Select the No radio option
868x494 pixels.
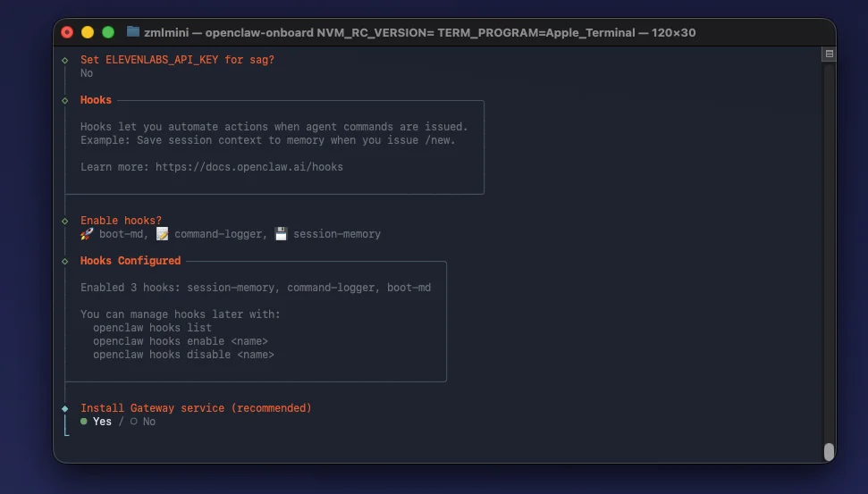click(x=143, y=422)
